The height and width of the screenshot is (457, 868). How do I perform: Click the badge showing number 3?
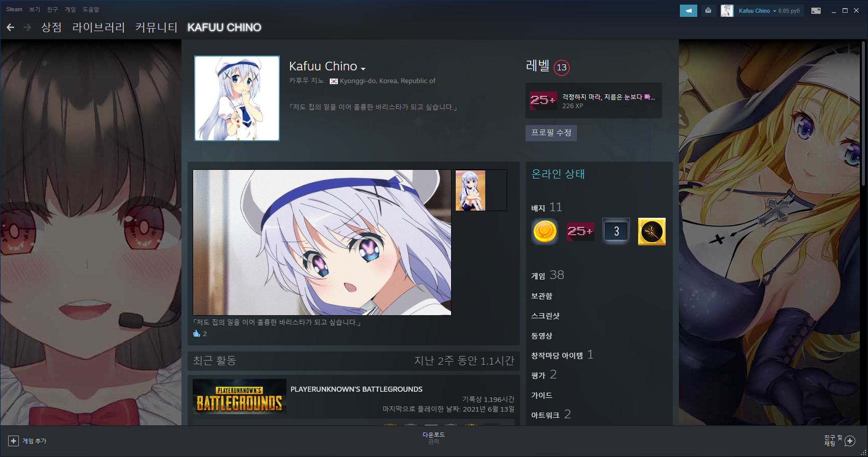(x=616, y=232)
